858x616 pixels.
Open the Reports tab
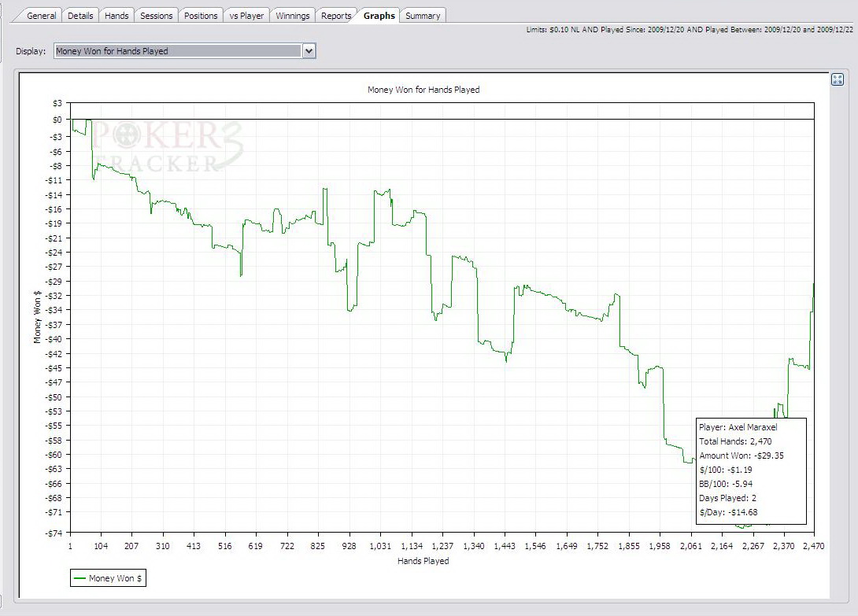[x=336, y=16]
